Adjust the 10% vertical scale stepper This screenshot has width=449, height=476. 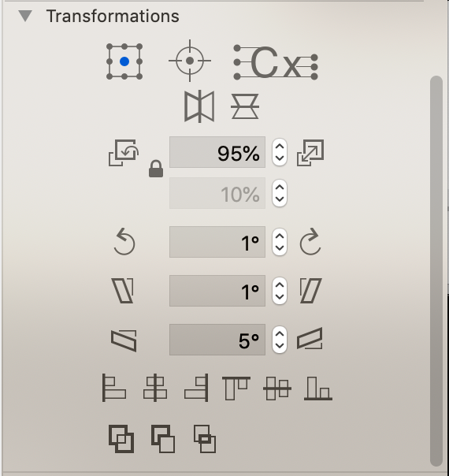[280, 193]
